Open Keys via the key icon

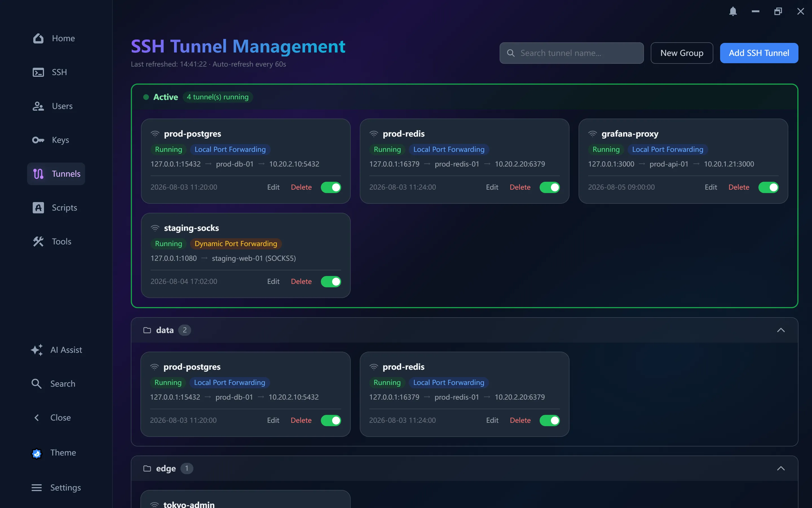38,140
